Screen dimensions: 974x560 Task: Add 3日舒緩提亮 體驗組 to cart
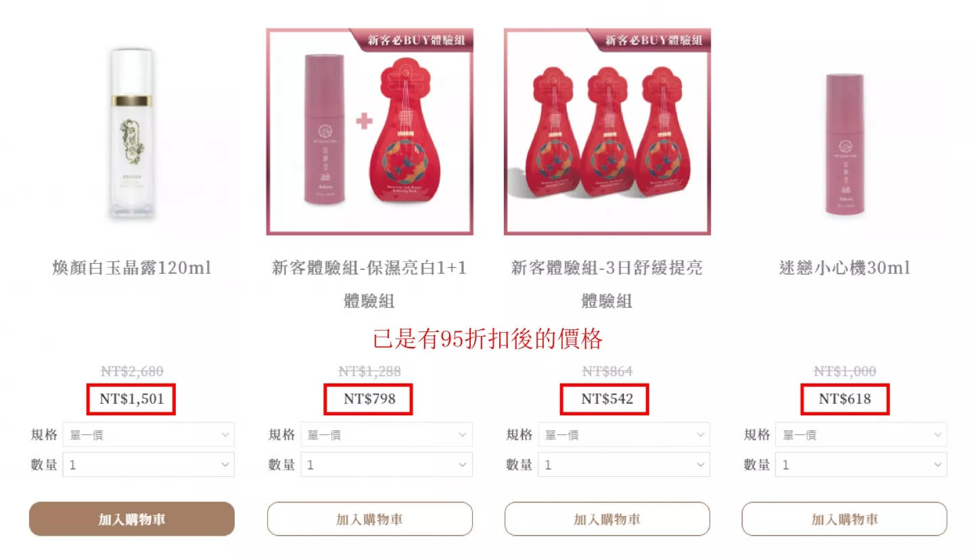[x=607, y=519]
